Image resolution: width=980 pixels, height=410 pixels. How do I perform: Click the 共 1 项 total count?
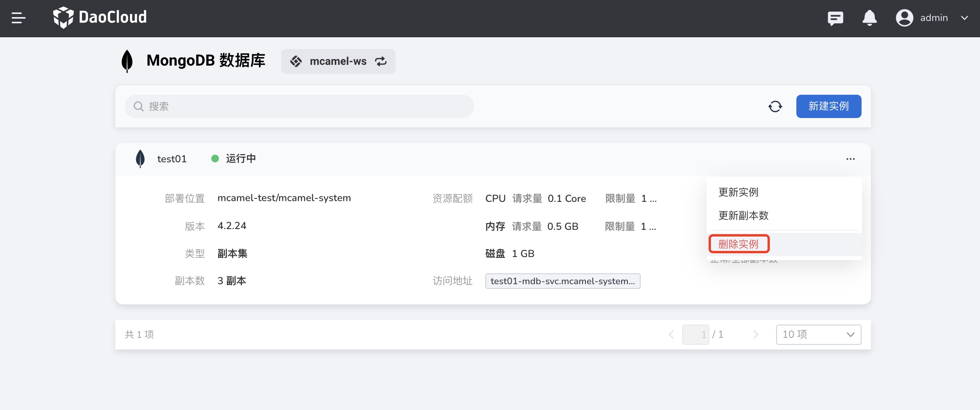139,334
